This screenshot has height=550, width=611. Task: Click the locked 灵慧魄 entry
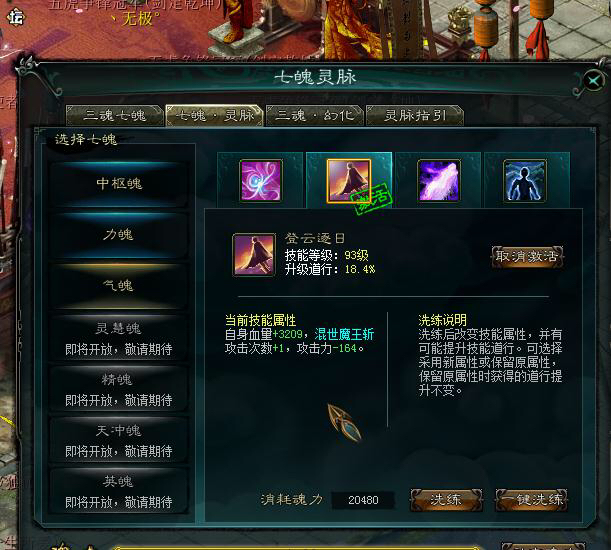(x=119, y=338)
